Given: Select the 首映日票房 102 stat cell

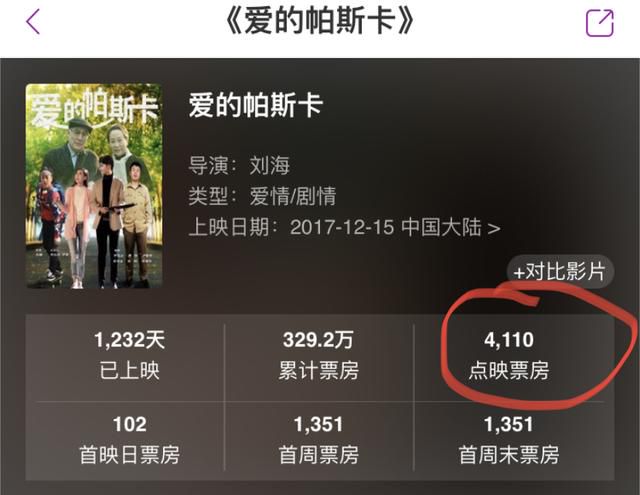Looking at the screenshot, I should 129,440.
